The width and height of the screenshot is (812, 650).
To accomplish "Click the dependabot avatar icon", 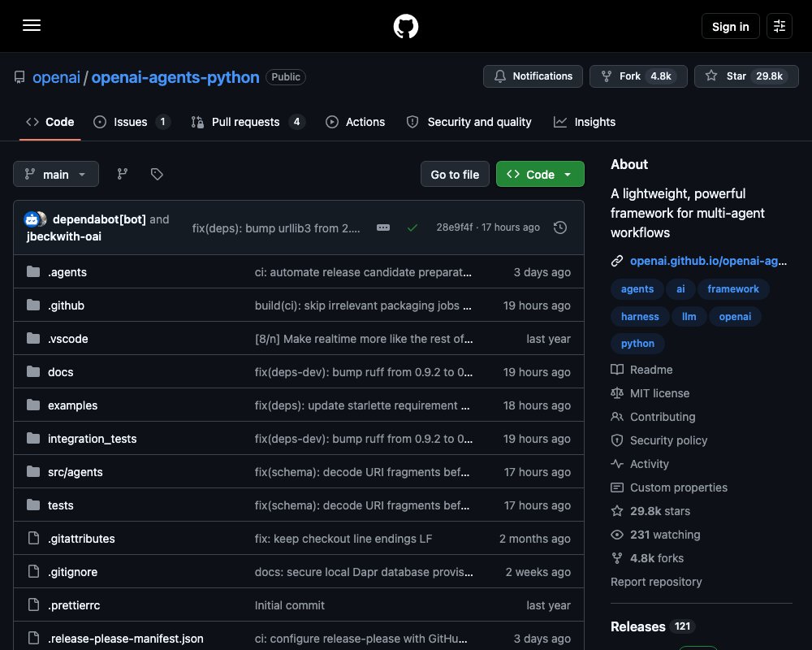I will tap(32, 219).
